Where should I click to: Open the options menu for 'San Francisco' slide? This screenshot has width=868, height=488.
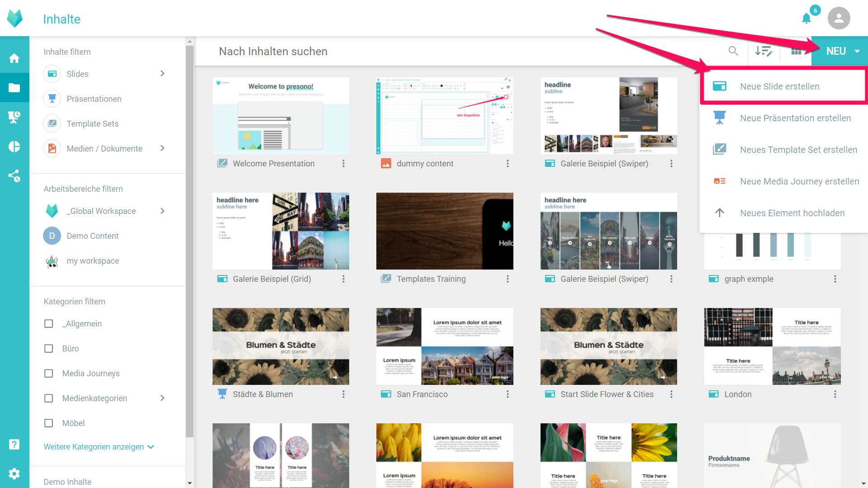pyautogui.click(x=508, y=394)
